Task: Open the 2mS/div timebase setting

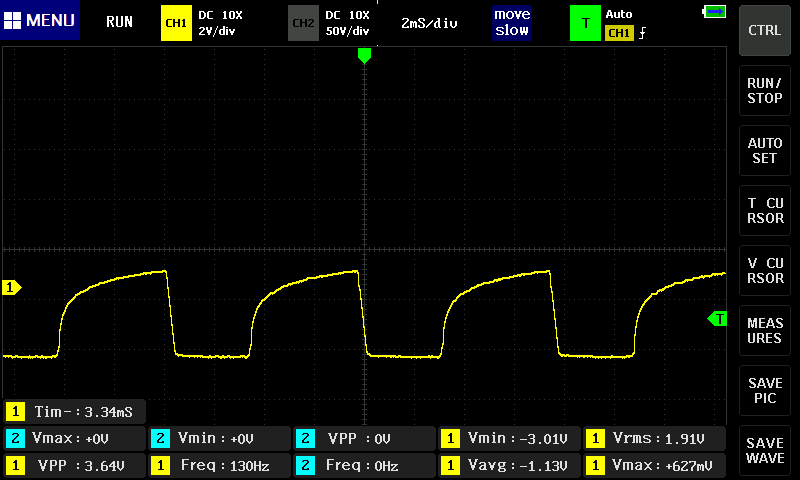Action: (x=429, y=22)
